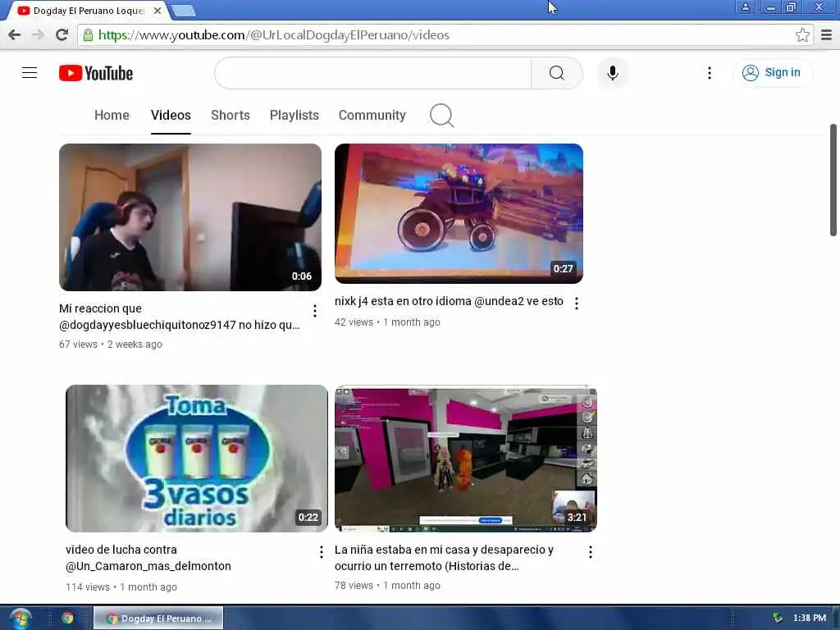Image resolution: width=840 pixels, height=630 pixels.
Task: Open the Shorts channel tab
Action: coord(231,115)
